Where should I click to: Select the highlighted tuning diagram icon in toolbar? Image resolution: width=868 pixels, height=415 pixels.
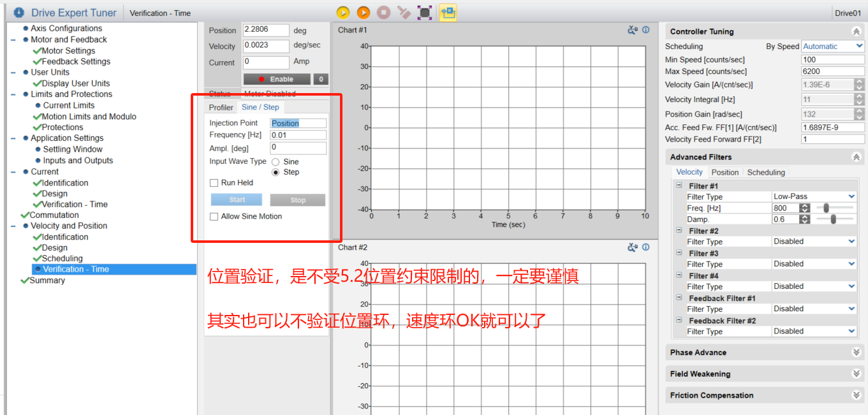[x=448, y=12]
